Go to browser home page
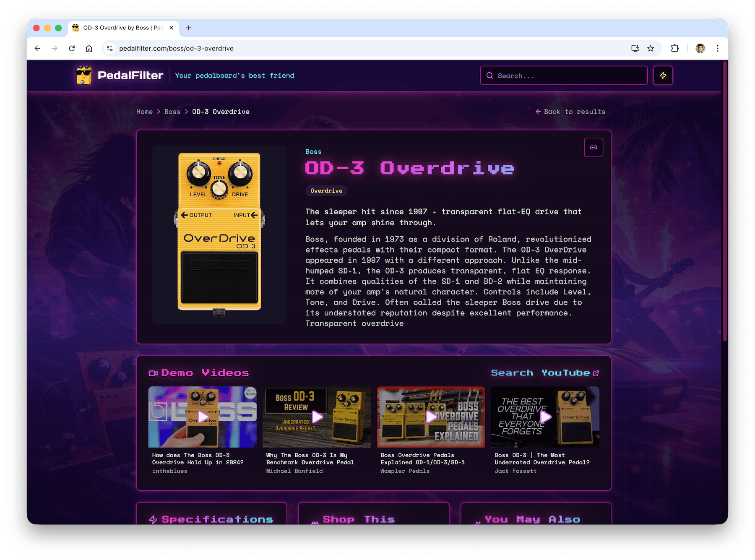The height and width of the screenshot is (560, 755). coord(89,48)
